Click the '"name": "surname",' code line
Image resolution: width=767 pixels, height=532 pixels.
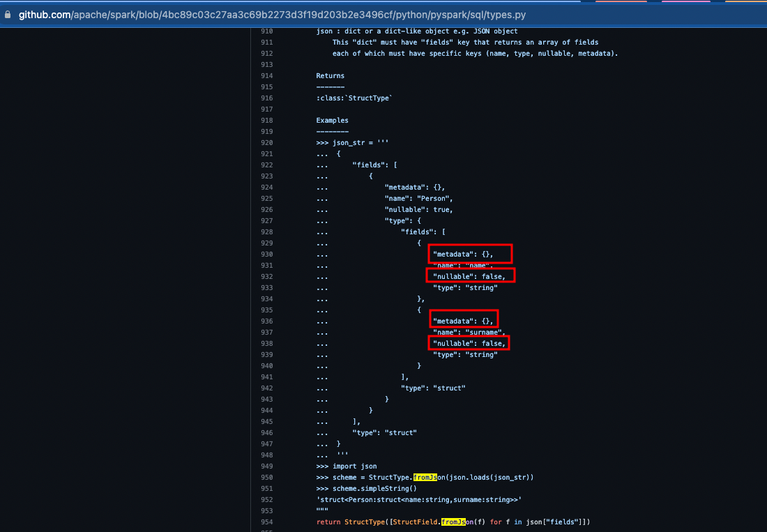pyautogui.click(x=469, y=333)
